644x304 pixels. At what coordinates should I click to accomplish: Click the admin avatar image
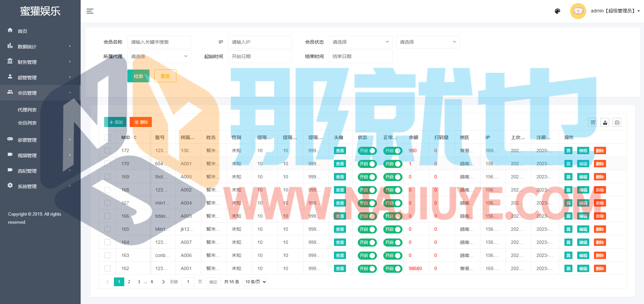point(578,11)
